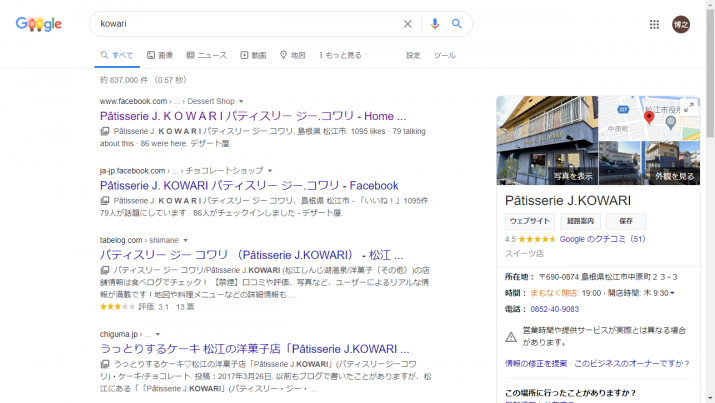Image resolution: width=715 pixels, height=403 pixels.
Task: Click the 保存 save button
Action: 625,220
